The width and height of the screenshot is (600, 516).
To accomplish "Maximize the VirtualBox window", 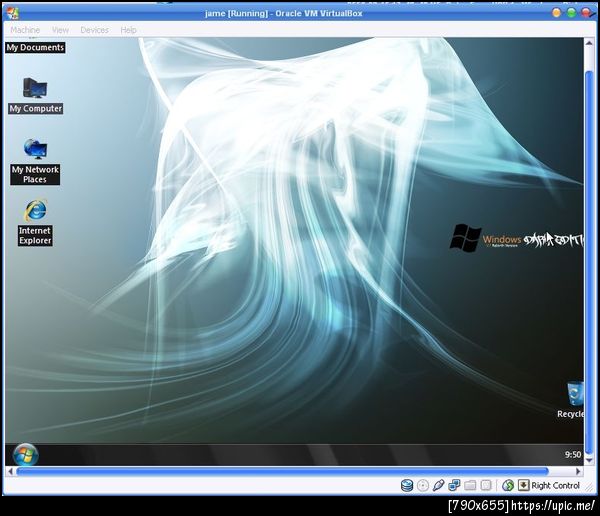I will [571, 13].
